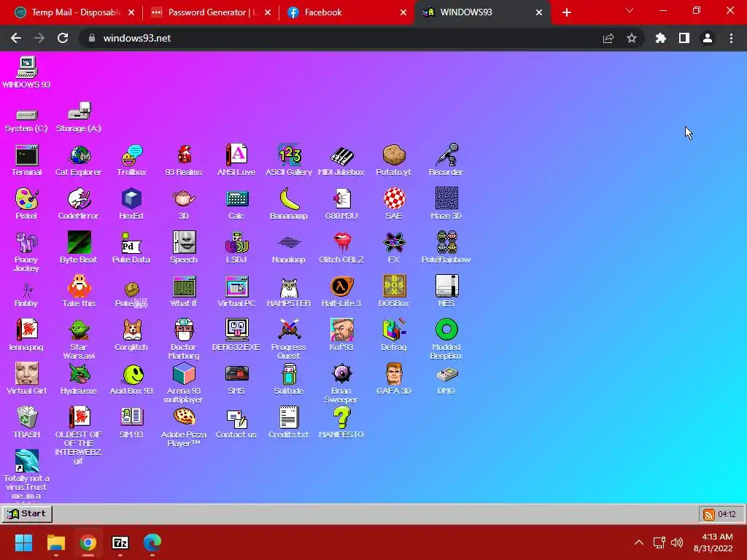Image resolution: width=747 pixels, height=560 pixels.
Task: Select the 93 Realms icon
Action: [x=184, y=160]
